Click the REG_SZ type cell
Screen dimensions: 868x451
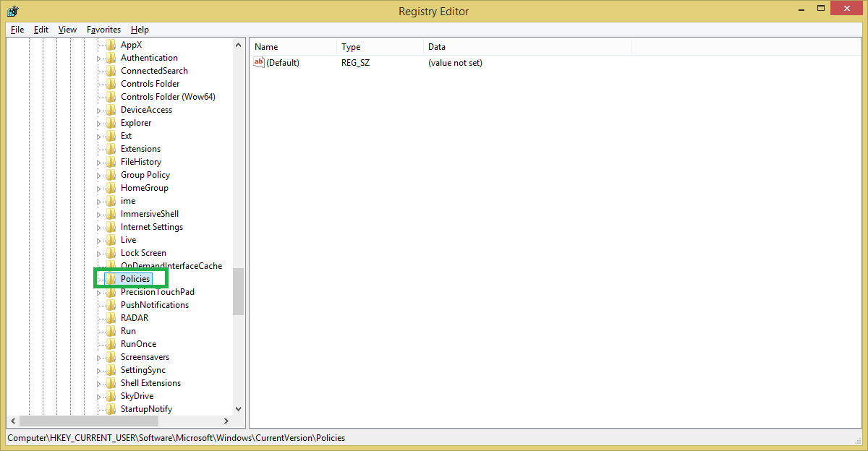(356, 63)
